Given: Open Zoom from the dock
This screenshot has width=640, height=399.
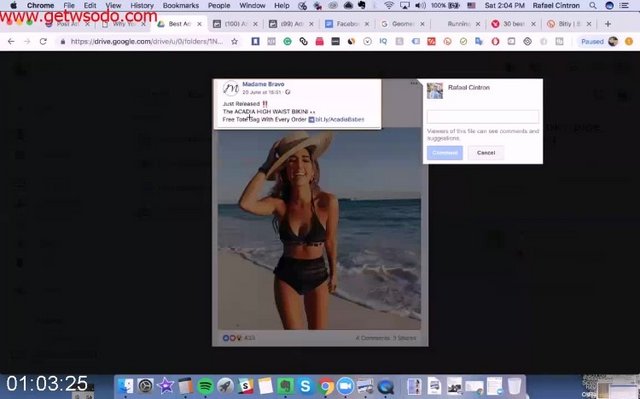Looking at the screenshot, I should pos(345,386).
